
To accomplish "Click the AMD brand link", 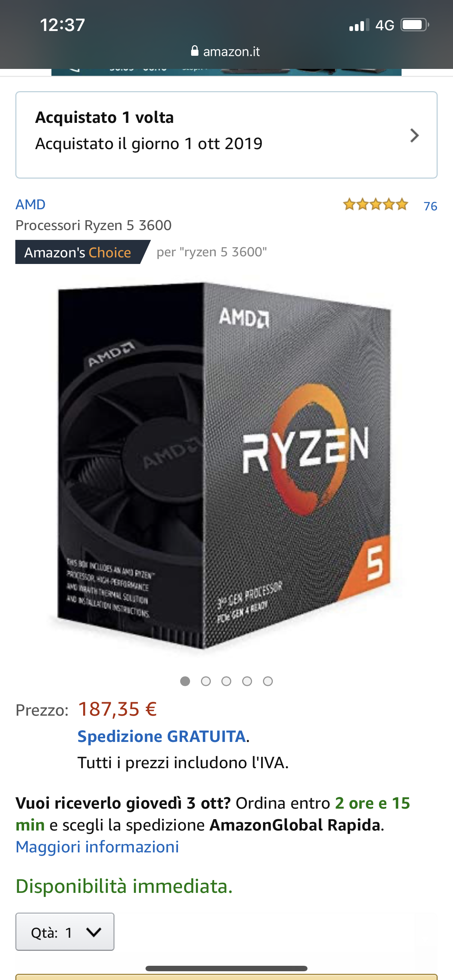I will [30, 205].
